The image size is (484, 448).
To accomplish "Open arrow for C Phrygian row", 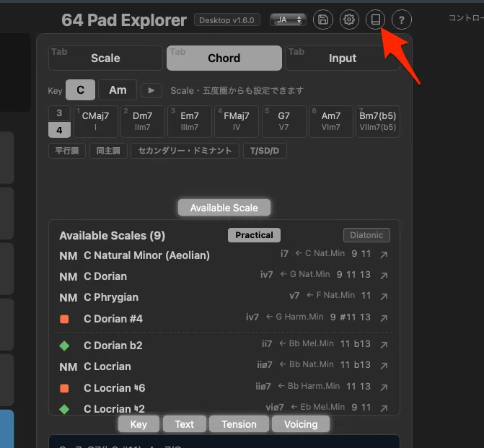I will point(384,297).
